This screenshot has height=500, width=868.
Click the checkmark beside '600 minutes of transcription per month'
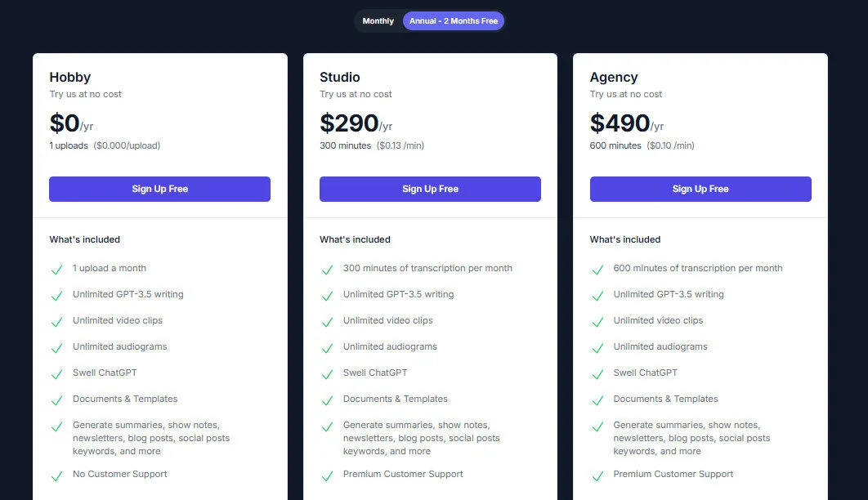[597, 268]
